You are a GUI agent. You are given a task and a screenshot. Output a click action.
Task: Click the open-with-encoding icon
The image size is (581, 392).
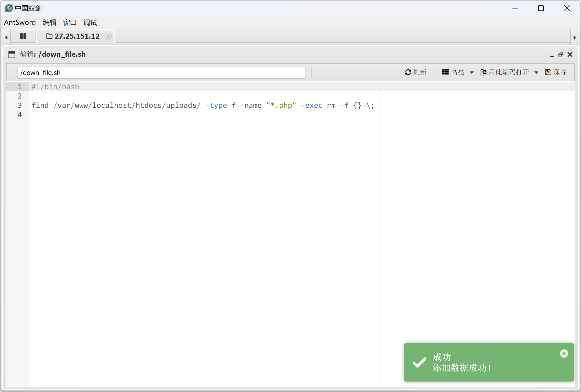click(483, 72)
